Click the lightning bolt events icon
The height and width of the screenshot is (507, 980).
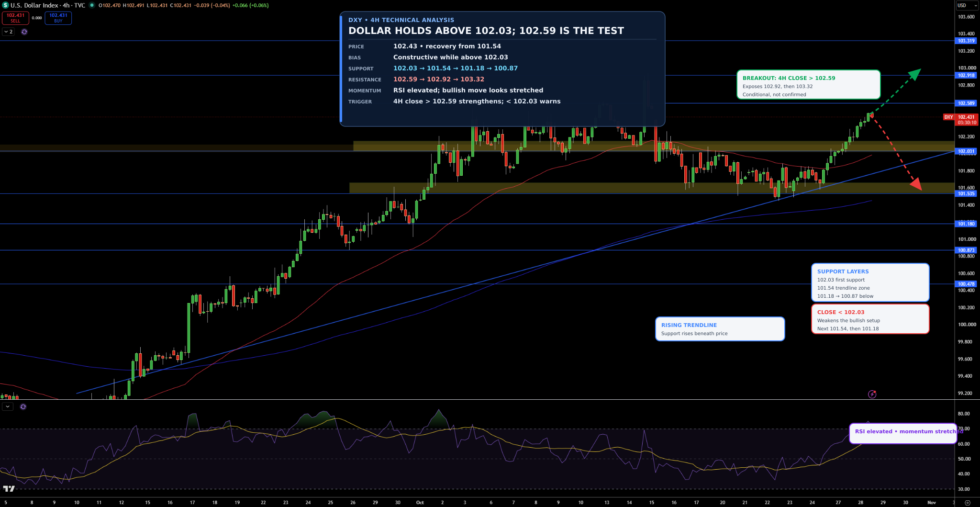tap(872, 394)
